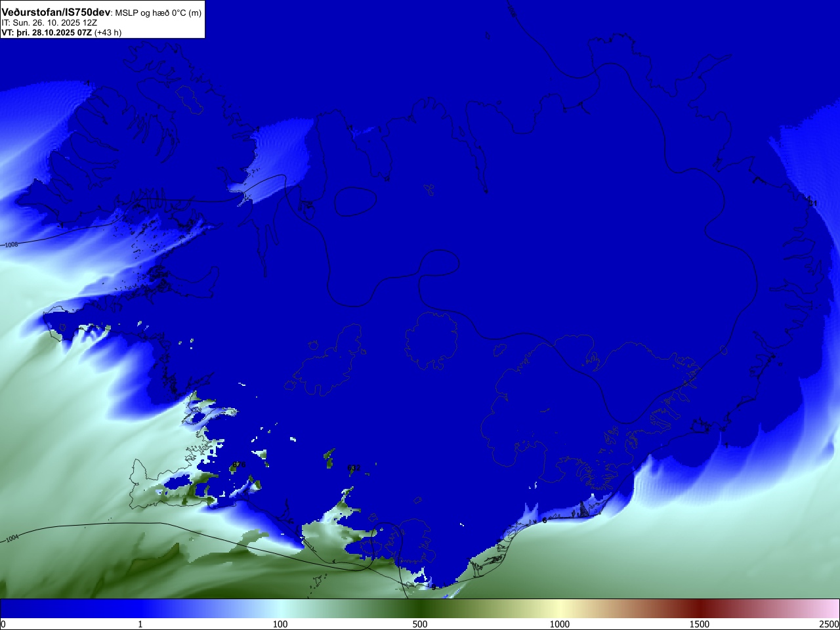This screenshot has height=630, width=840.
Task: Click the pale yellow section of the color scale
Action: (x=560, y=608)
